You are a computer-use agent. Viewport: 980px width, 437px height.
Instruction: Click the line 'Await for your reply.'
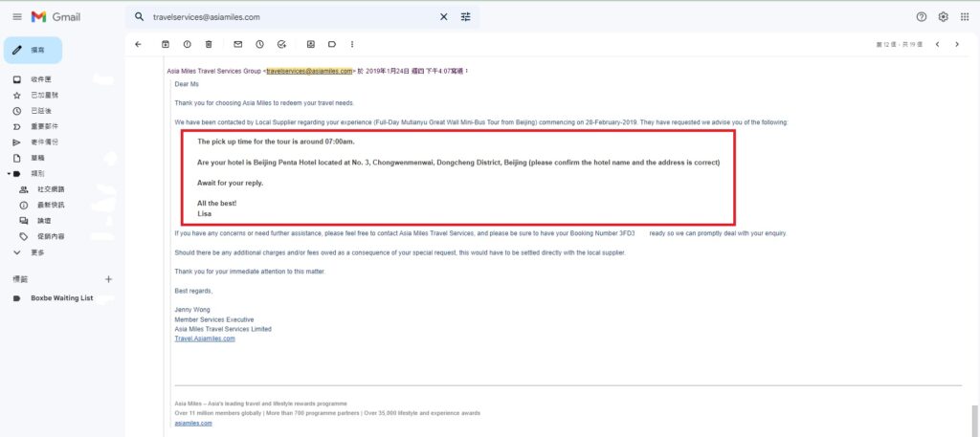click(230, 183)
